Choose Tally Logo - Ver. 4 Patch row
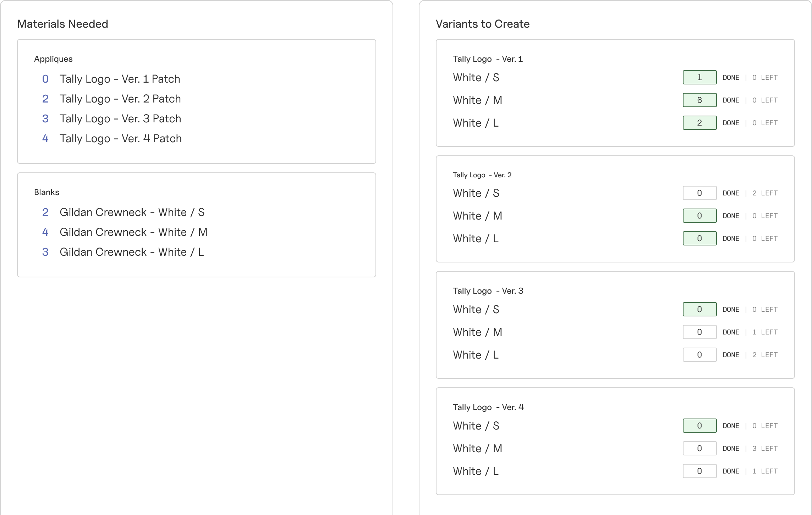 pyautogui.click(x=120, y=139)
